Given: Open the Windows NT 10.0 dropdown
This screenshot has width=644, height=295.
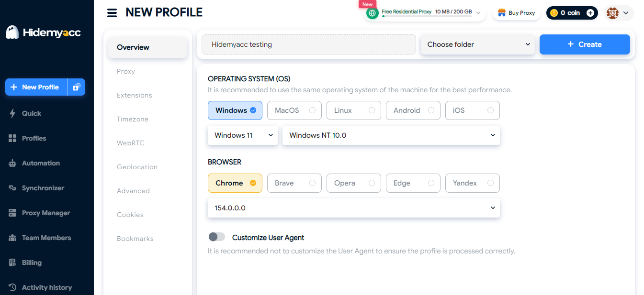Looking at the screenshot, I should (391, 135).
